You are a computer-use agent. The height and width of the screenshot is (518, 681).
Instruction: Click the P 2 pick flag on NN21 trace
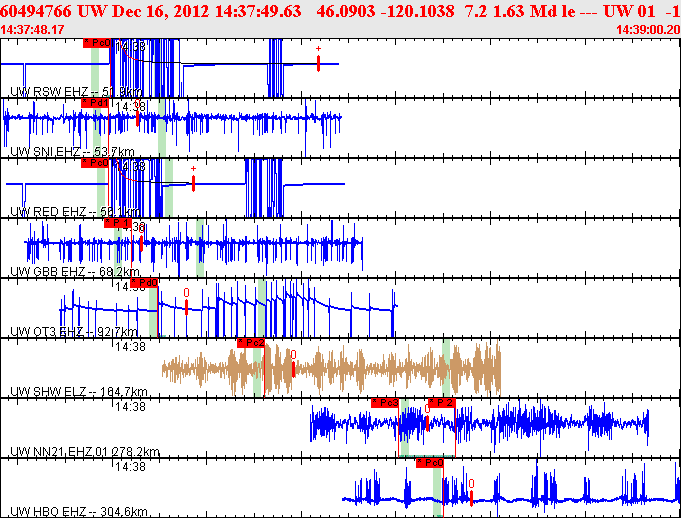(442, 403)
